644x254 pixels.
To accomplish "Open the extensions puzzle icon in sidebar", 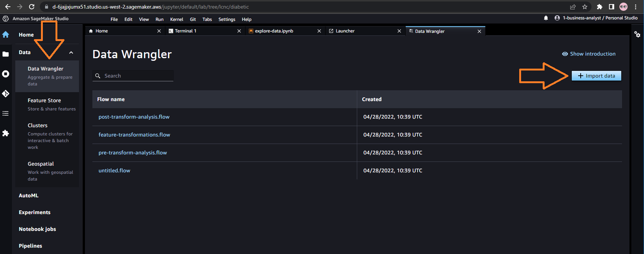I will (x=6, y=133).
